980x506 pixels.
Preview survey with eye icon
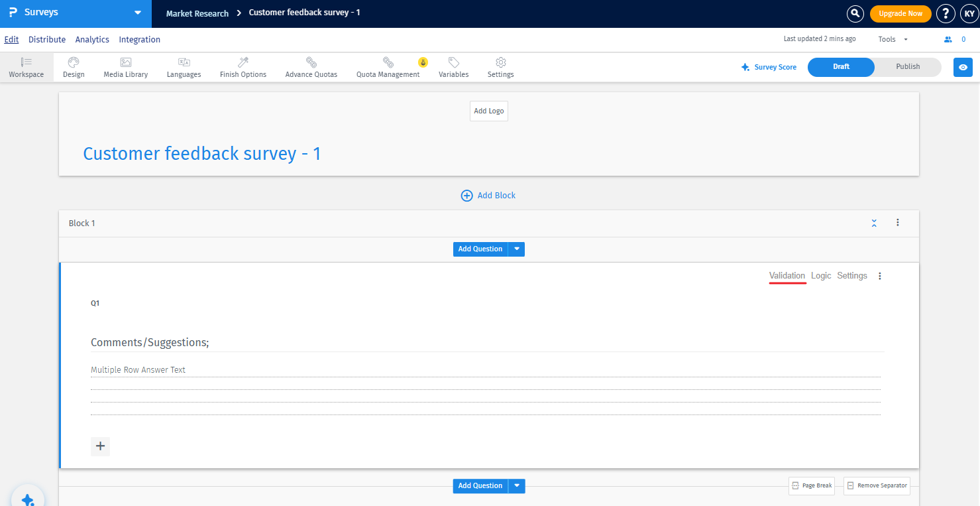pyautogui.click(x=963, y=67)
